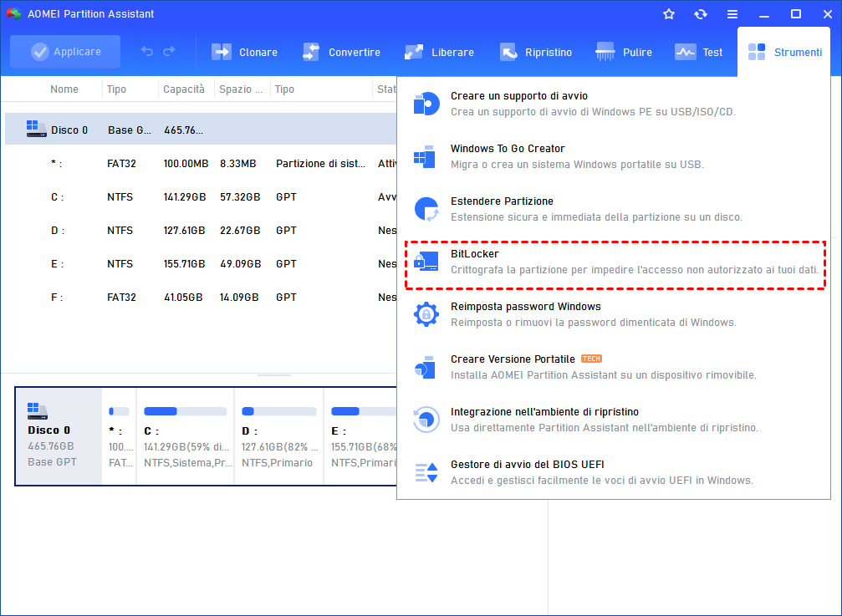Screen dimensions: 842x616
Task: Select the D: block in disk map
Action: (279, 436)
